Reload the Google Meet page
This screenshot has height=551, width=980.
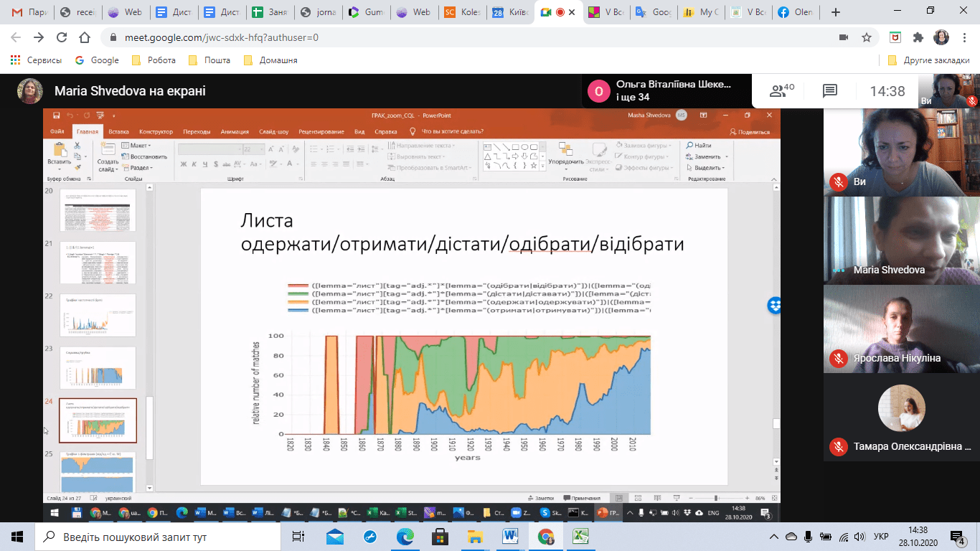(x=62, y=37)
